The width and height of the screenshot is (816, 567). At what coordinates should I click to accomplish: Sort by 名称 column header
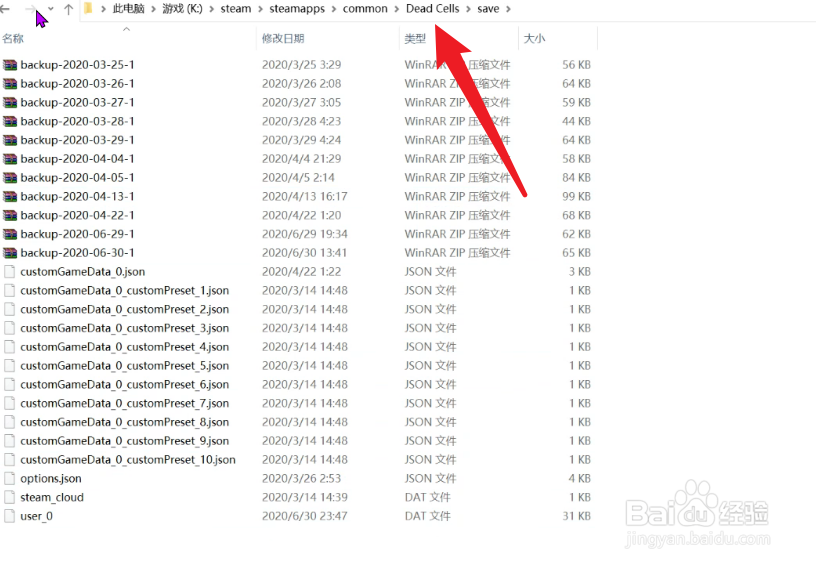(x=13, y=38)
